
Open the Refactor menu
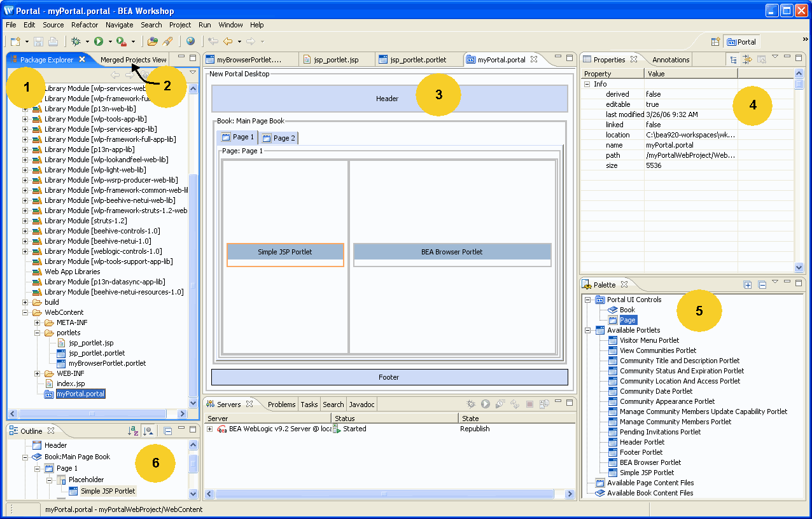coord(85,25)
